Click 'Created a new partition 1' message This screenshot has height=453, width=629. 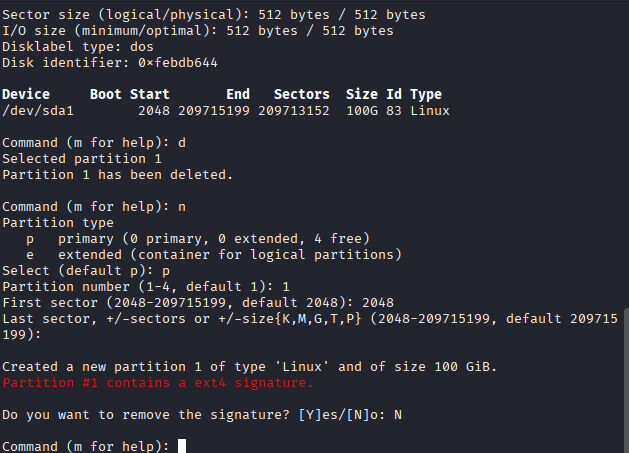(249, 367)
